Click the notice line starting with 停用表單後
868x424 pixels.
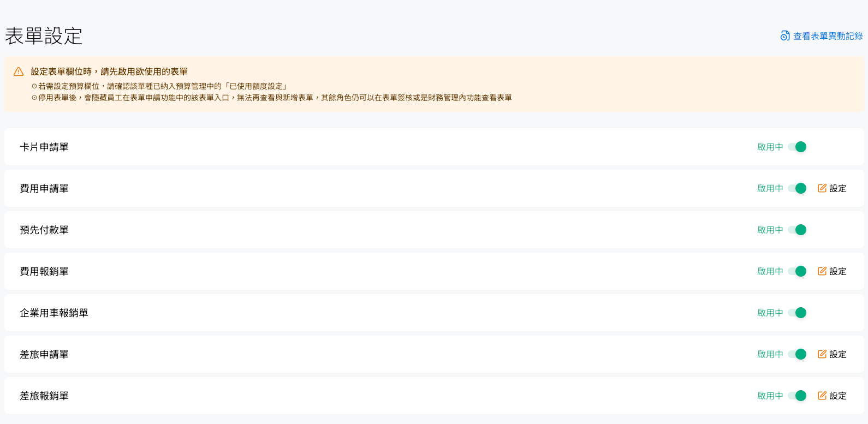[272, 98]
